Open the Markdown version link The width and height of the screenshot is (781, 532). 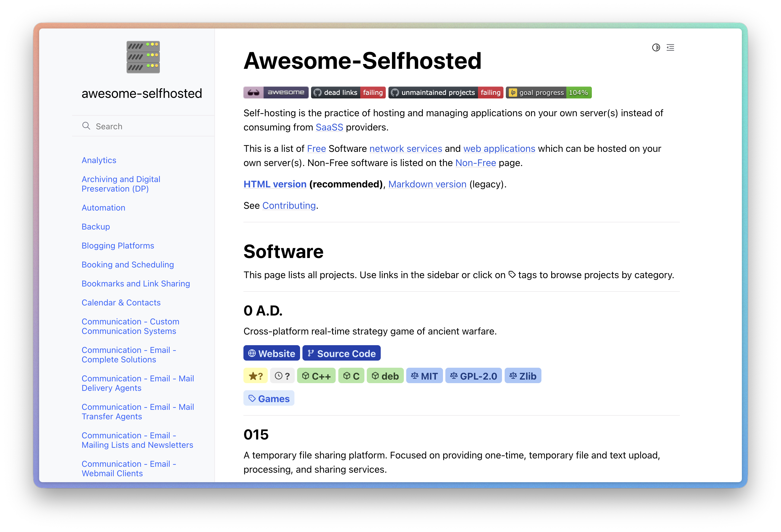click(427, 184)
